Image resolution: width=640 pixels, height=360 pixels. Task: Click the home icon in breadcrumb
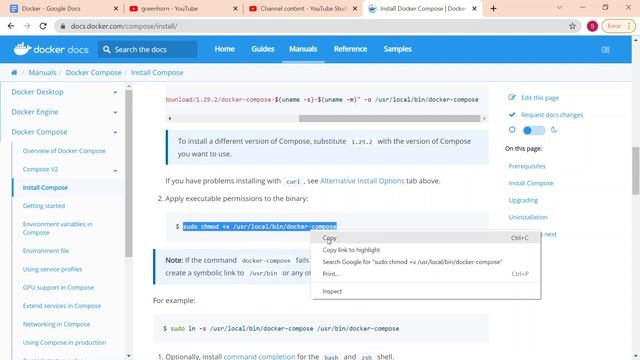coord(14,72)
